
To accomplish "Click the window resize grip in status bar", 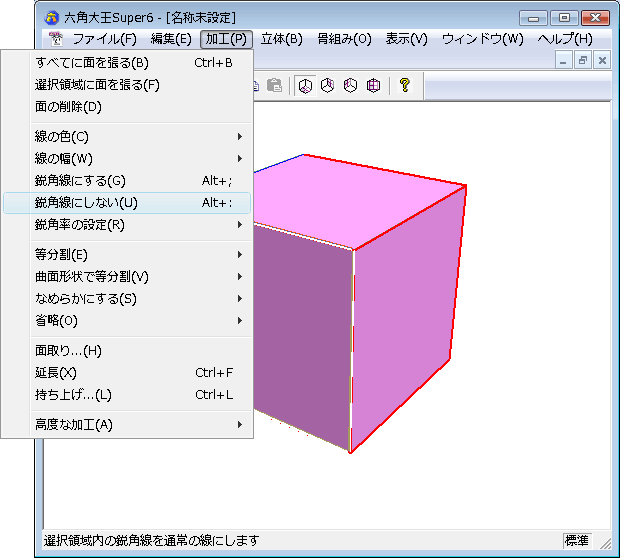I will coord(605,543).
